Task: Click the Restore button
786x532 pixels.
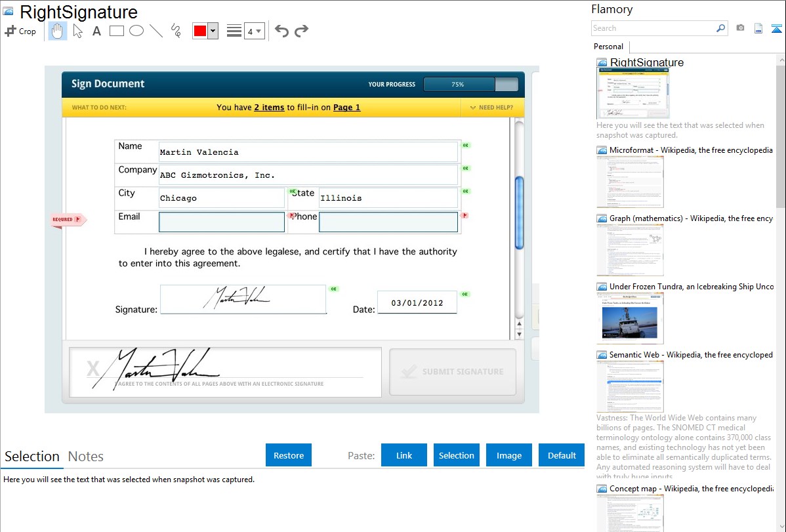Action: click(289, 455)
